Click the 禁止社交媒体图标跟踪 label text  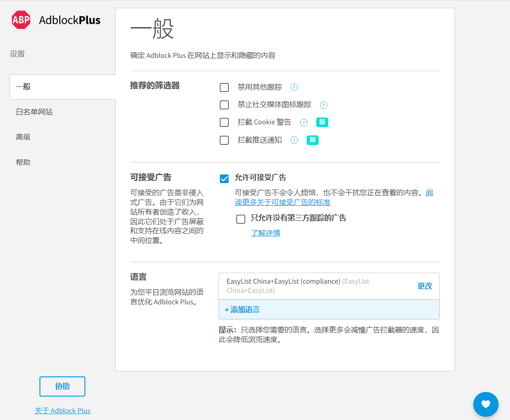click(x=274, y=105)
